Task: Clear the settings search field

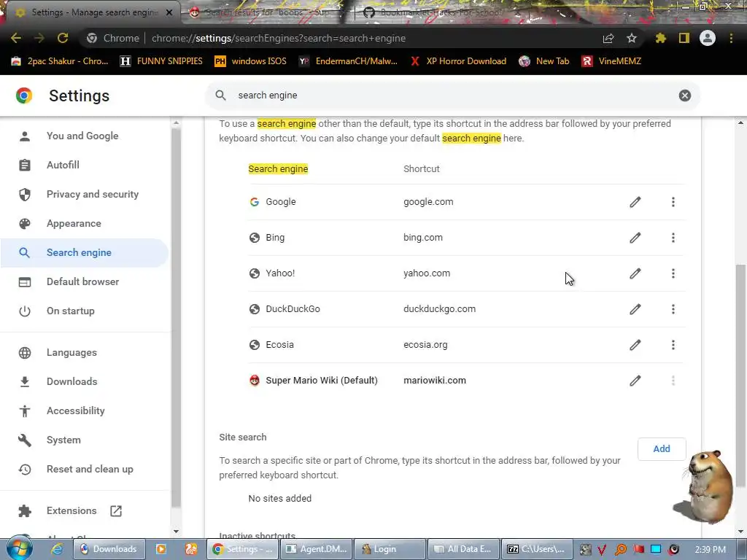Action: [684, 96]
